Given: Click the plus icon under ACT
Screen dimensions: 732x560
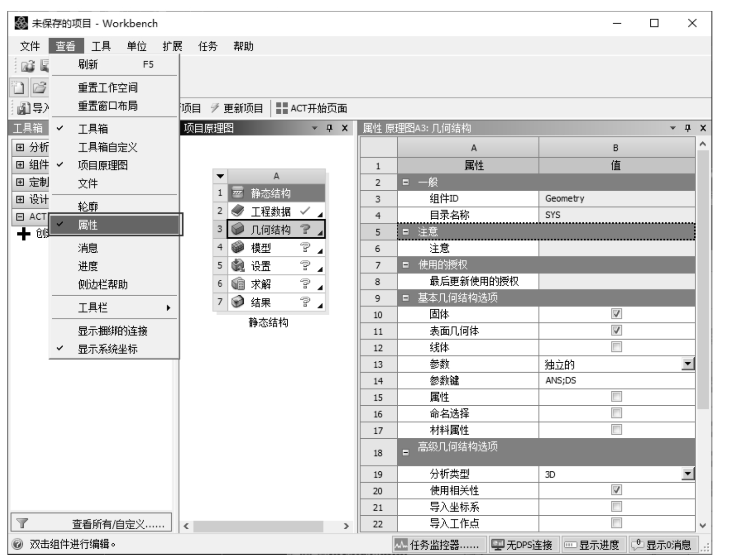Looking at the screenshot, I should click(x=23, y=234).
